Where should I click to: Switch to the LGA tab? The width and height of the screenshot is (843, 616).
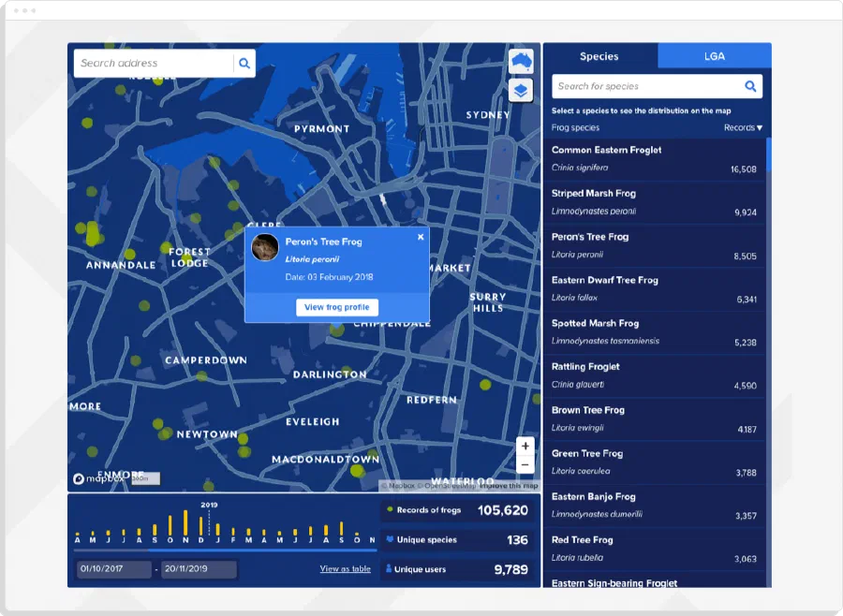pyautogui.click(x=715, y=56)
